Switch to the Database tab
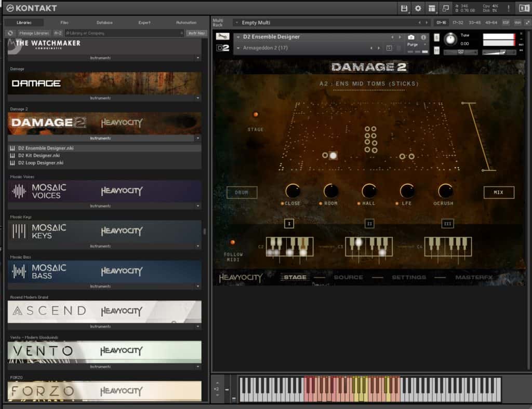The height and width of the screenshot is (409, 532). 104,23
